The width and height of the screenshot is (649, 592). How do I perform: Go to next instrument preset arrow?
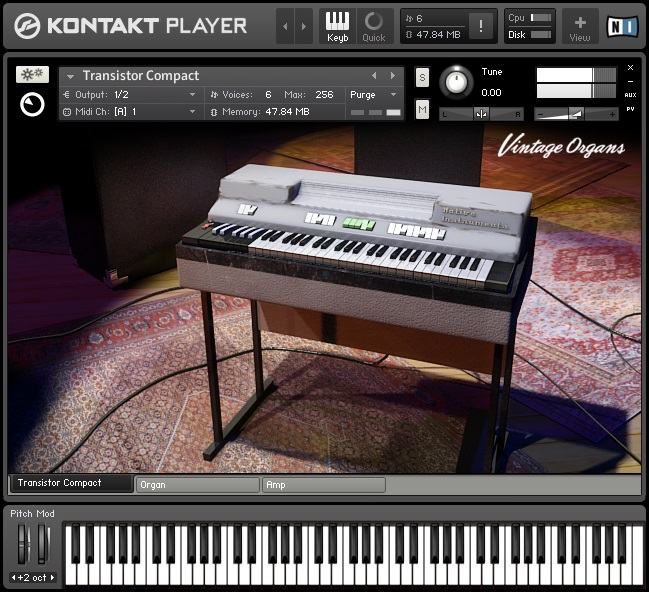[392, 76]
